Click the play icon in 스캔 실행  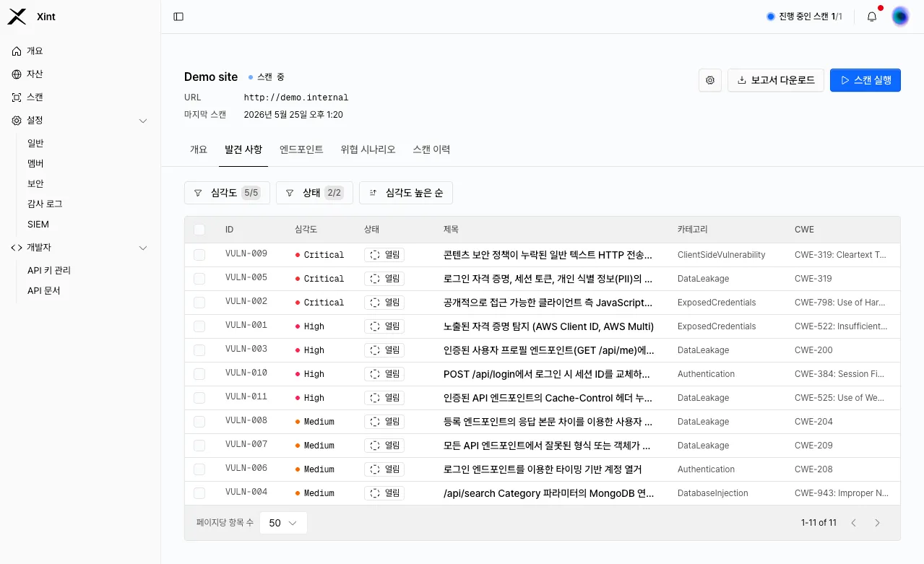point(844,80)
